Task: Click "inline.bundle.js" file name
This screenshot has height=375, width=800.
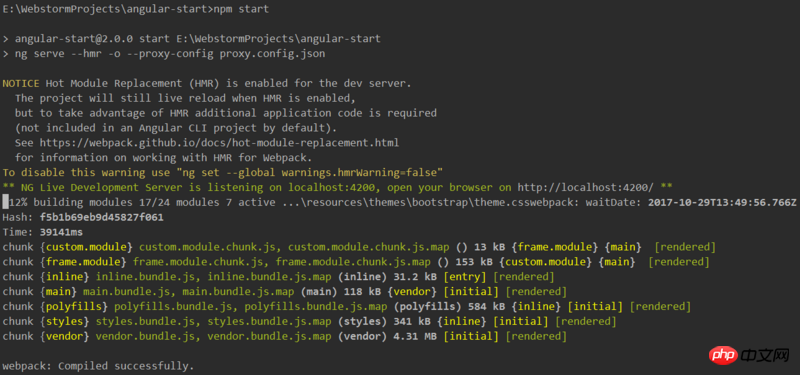Action: tap(145, 277)
